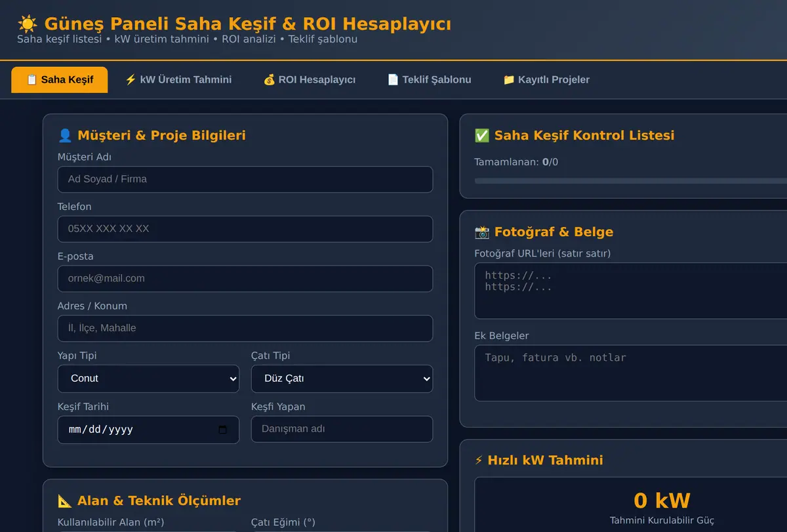Click the Kullanılabilir Alan (m²) label
787x532 pixels.
point(111,522)
